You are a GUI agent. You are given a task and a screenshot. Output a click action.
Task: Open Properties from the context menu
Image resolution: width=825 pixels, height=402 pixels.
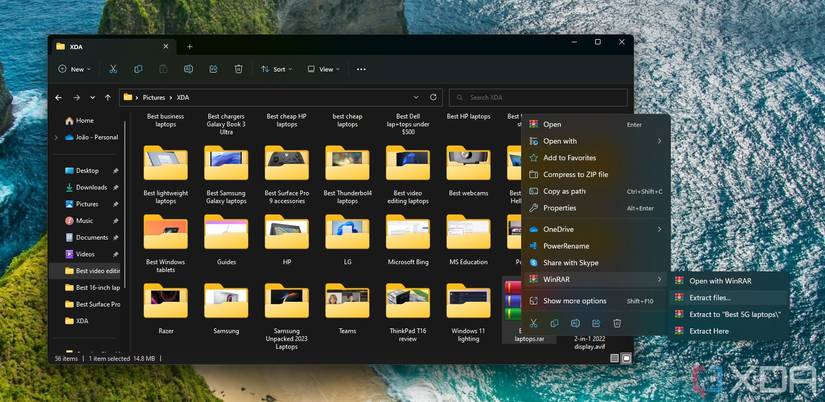[x=596, y=208]
